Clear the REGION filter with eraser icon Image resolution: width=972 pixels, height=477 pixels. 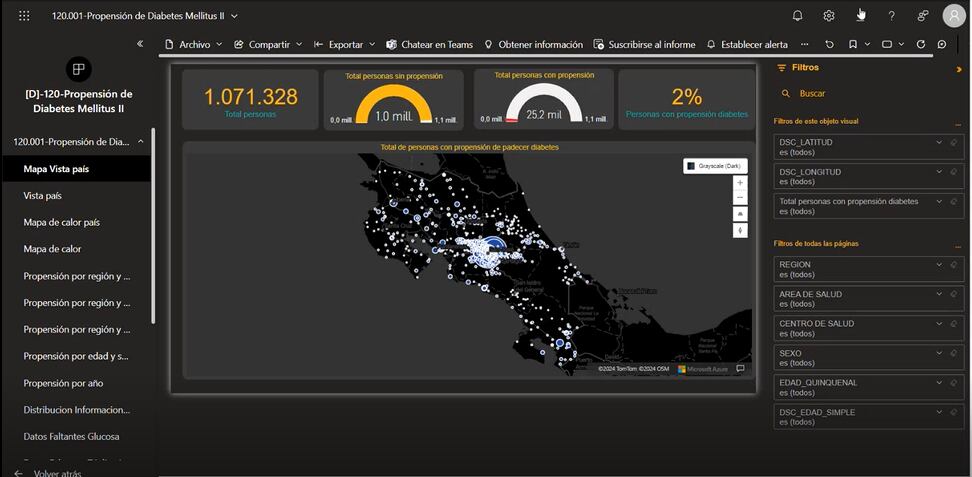tap(954, 265)
